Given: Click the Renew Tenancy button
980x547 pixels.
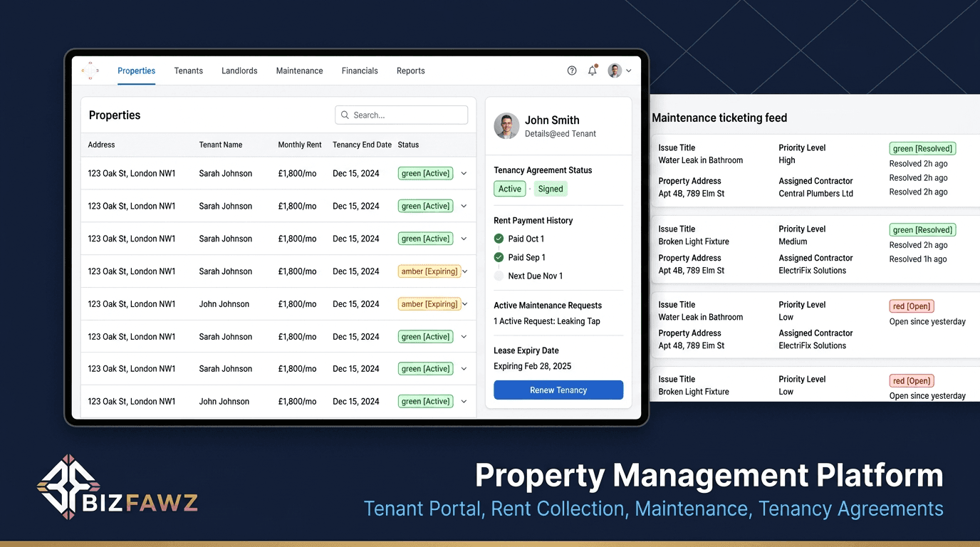Looking at the screenshot, I should [558, 390].
